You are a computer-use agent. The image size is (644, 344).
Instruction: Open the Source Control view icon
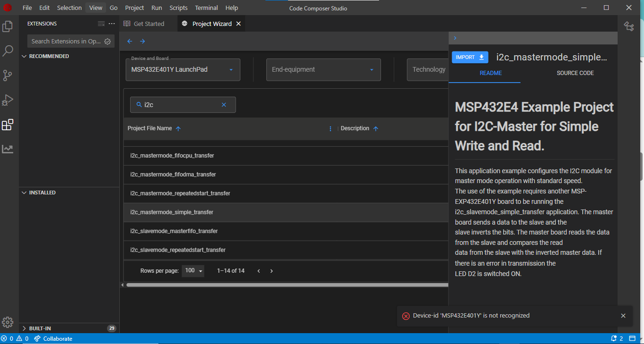point(8,76)
